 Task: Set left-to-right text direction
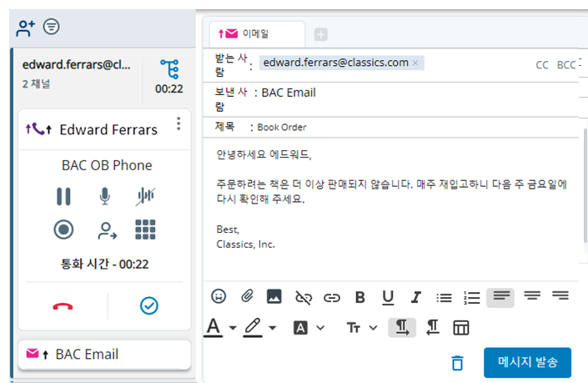pyautogui.click(x=402, y=327)
